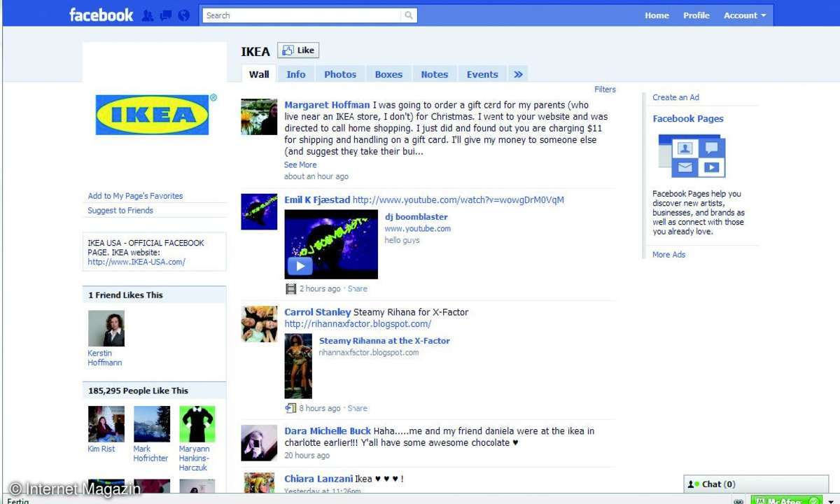Open the notifications globe icon

184,15
